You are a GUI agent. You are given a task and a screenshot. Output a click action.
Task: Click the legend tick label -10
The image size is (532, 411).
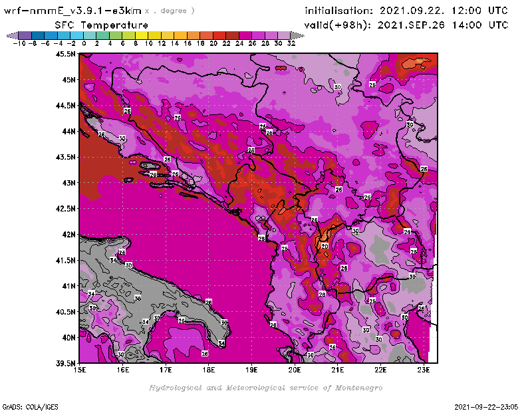coord(19,43)
